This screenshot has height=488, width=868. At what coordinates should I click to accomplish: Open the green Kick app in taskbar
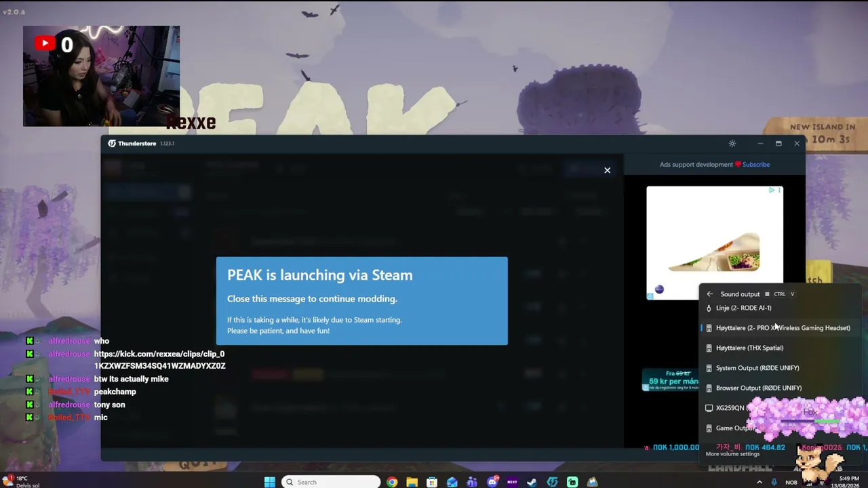pos(572,482)
